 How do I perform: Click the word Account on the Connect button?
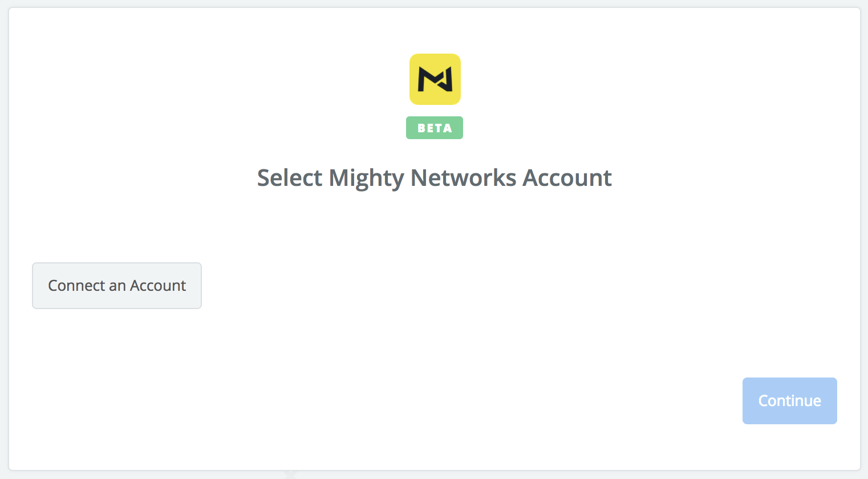click(158, 286)
